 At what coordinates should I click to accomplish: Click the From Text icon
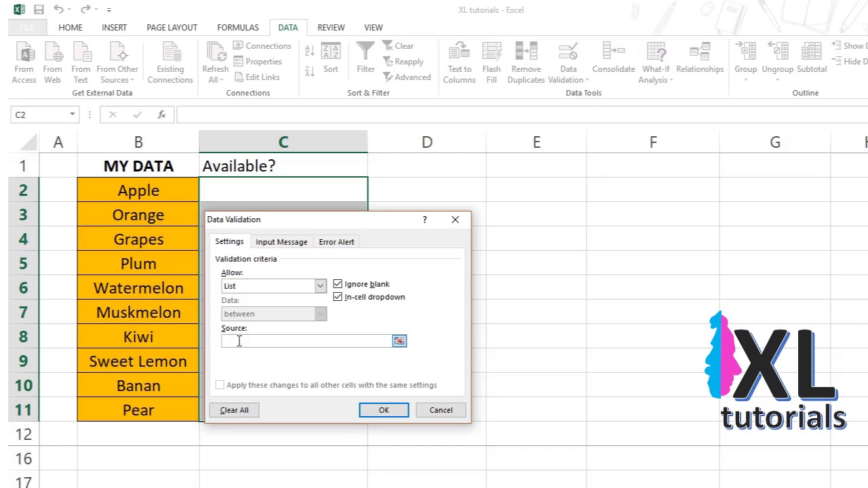point(81,63)
